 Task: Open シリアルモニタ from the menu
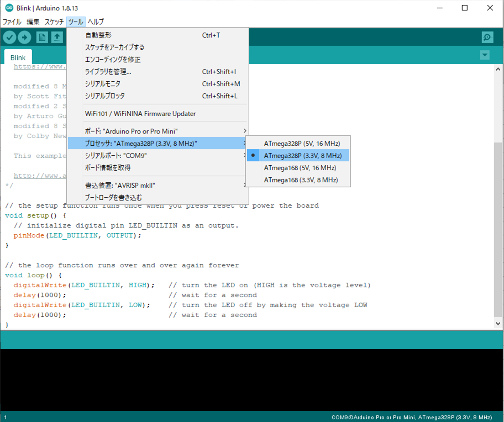pos(158,84)
